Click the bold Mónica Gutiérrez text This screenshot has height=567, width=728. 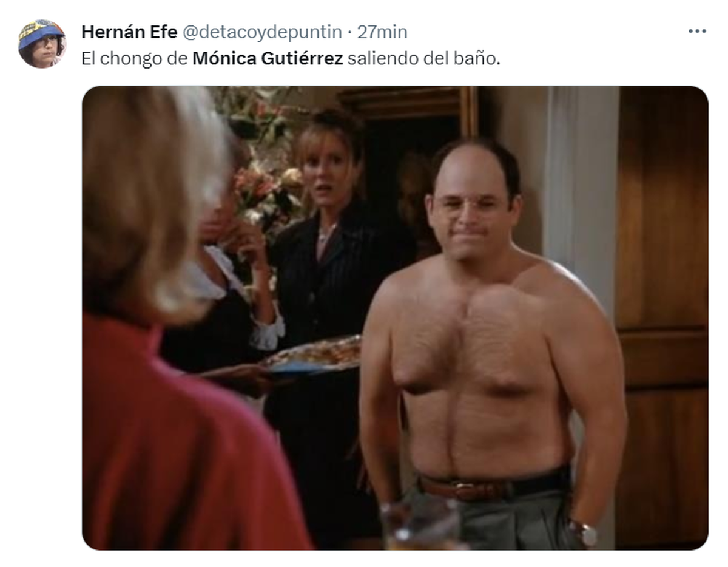[x=268, y=59]
